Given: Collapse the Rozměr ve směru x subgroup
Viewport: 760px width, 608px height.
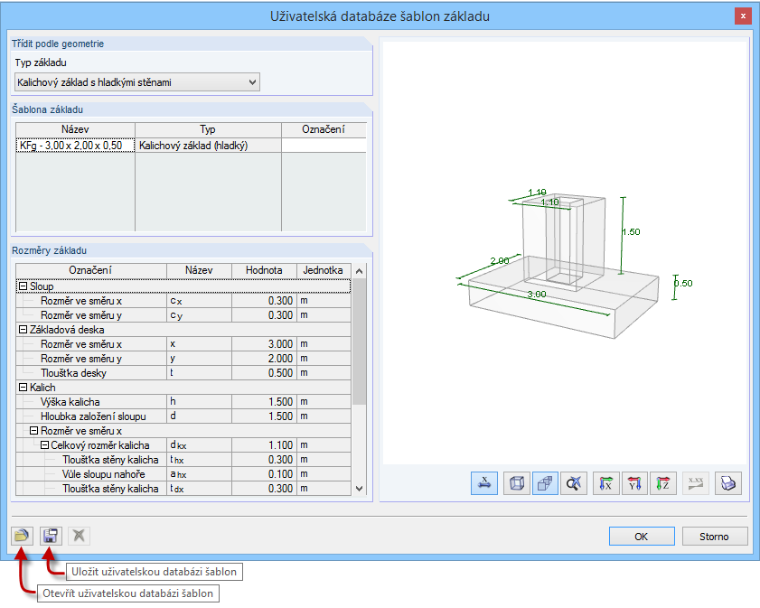Looking at the screenshot, I should pyautogui.click(x=34, y=431).
